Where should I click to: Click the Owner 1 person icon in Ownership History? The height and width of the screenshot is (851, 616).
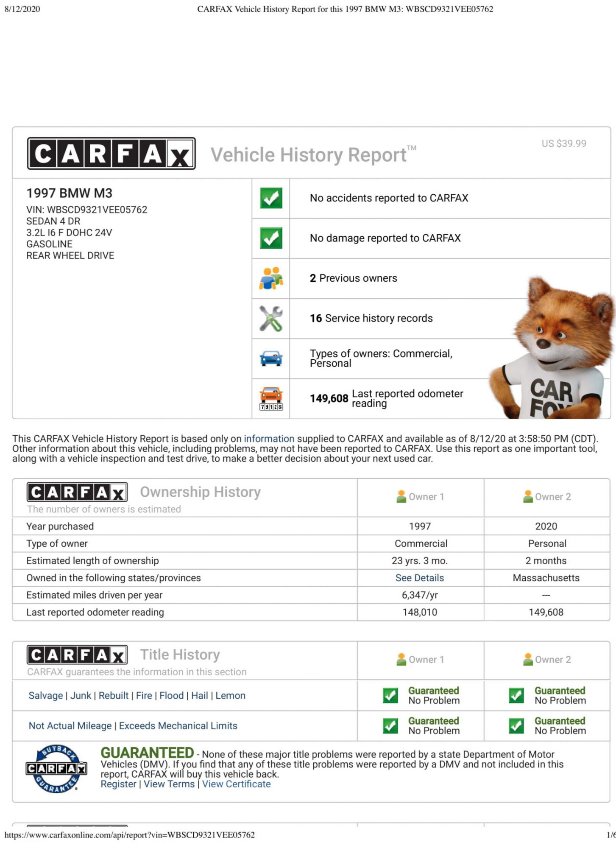(x=401, y=496)
